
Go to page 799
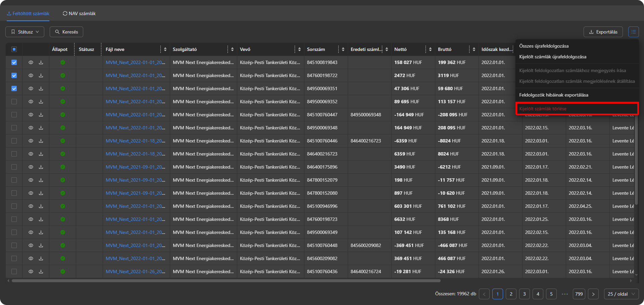pyautogui.click(x=579, y=294)
